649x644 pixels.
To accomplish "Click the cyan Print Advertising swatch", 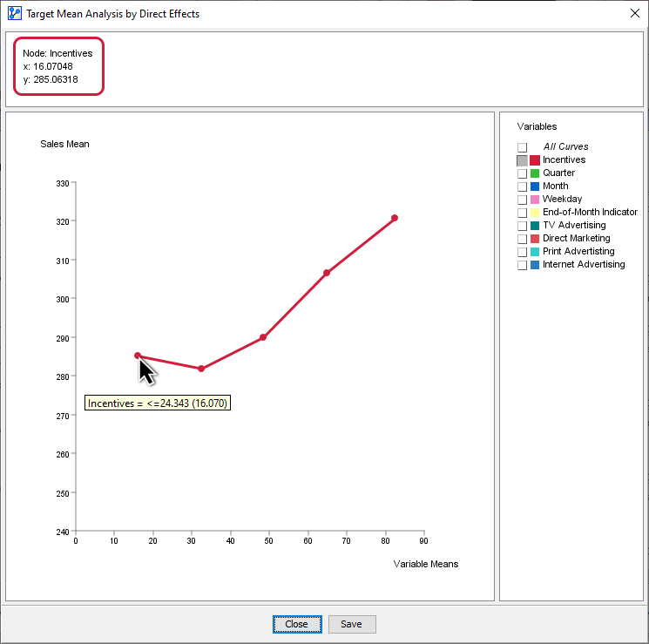I will (x=535, y=252).
